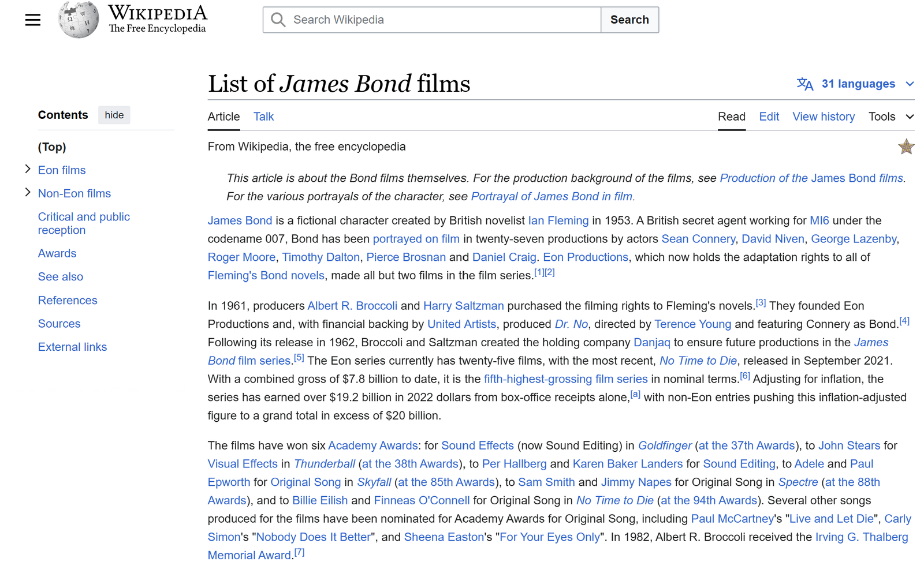Click the featured article star icon
The width and height of the screenshot is (924, 562).
click(x=906, y=147)
